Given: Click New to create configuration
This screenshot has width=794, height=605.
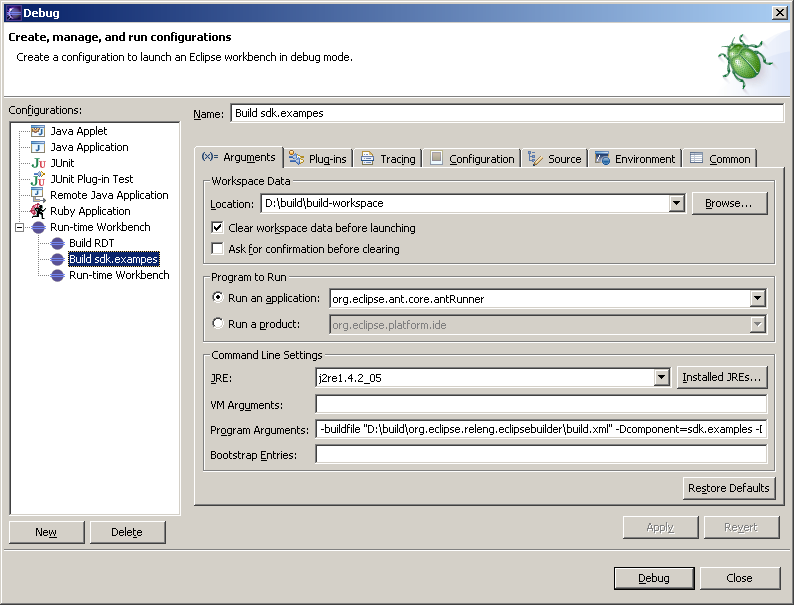Looking at the screenshot, I should coord(46,532).
